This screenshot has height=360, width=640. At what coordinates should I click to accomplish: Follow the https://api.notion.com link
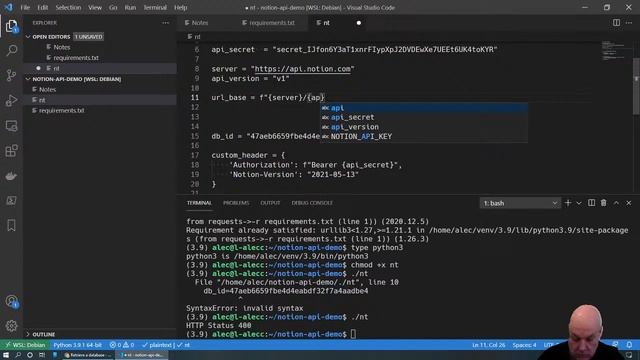point(302,69)
